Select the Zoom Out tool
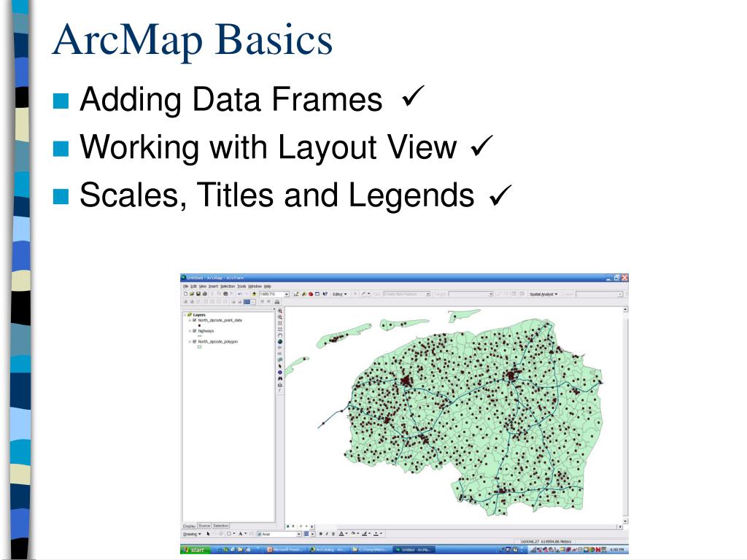747x560 pixels. pyautogui.click(x=280, y=317)
